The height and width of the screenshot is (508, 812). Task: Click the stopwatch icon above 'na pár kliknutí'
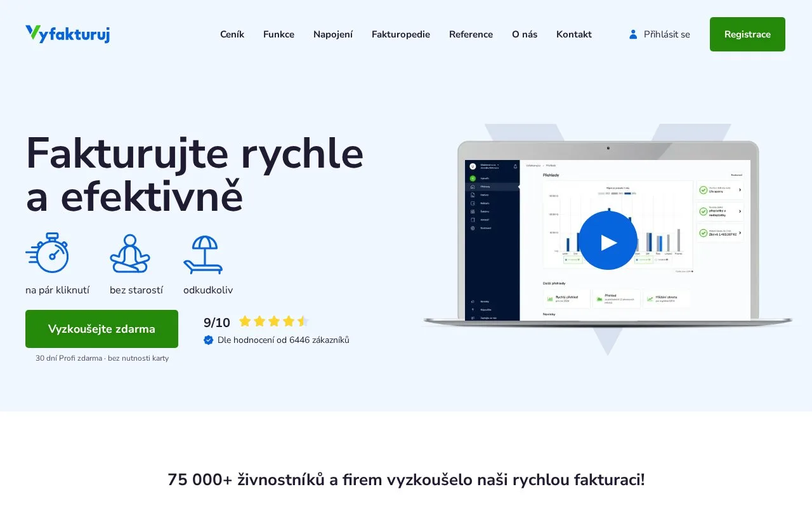tap(48, 253)
